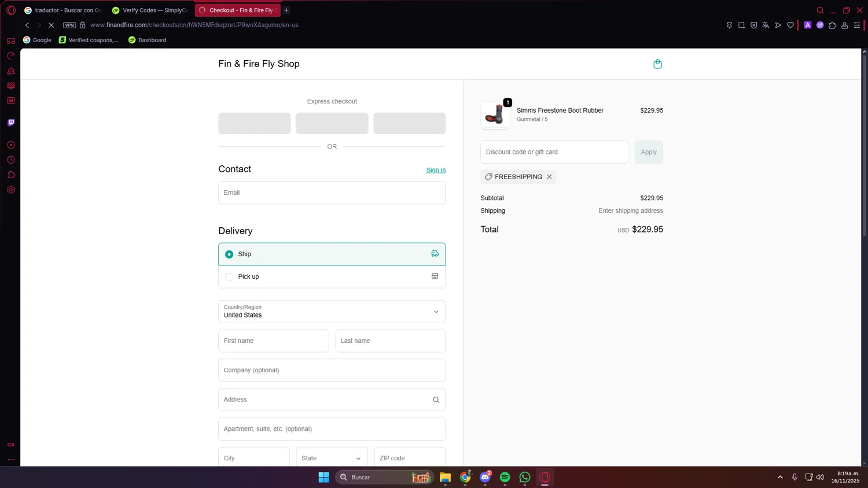Open History clock sidebar icon
Image resolution: width=868 pixels, height=488 pixels.
(x=11, y=160)
